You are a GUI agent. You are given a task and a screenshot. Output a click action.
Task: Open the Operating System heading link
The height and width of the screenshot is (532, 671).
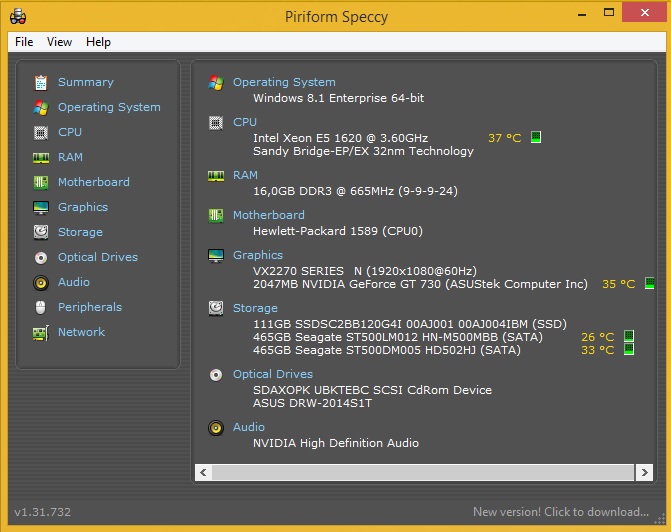[x=284, y=82]
